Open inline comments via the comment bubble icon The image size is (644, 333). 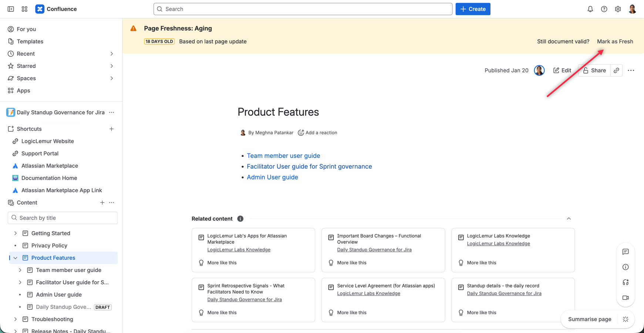click(x=626, y=252)
